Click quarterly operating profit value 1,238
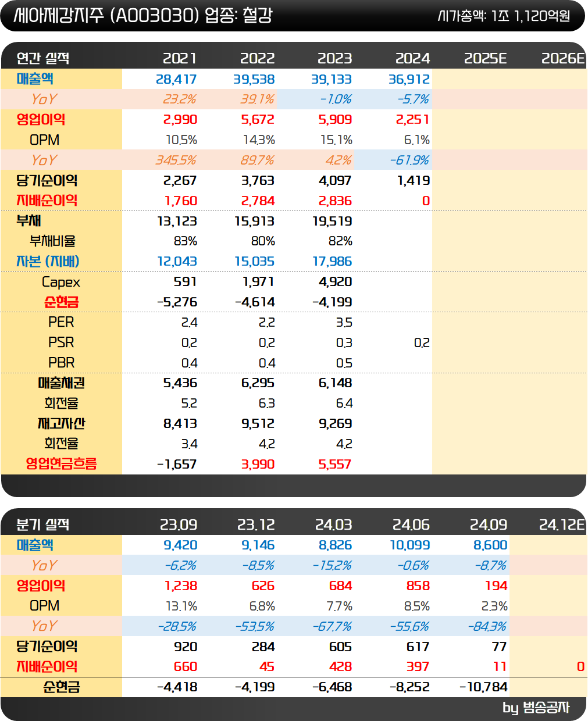 [181, 586]
